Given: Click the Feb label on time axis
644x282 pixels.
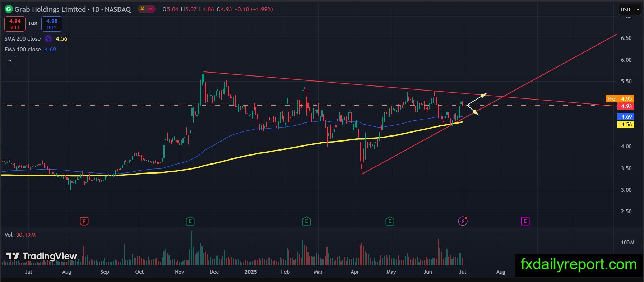Looking at the screenshot, I should pos(285,272).
